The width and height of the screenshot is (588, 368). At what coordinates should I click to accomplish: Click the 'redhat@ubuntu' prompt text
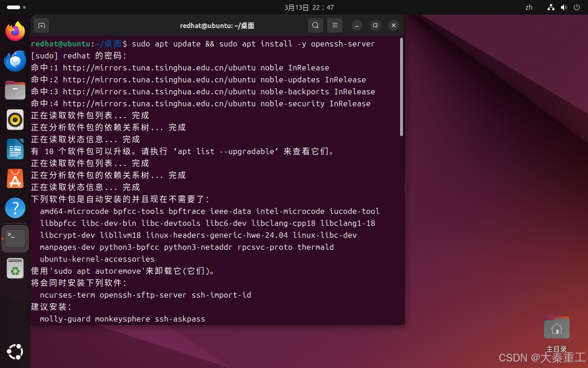point(61,44)
